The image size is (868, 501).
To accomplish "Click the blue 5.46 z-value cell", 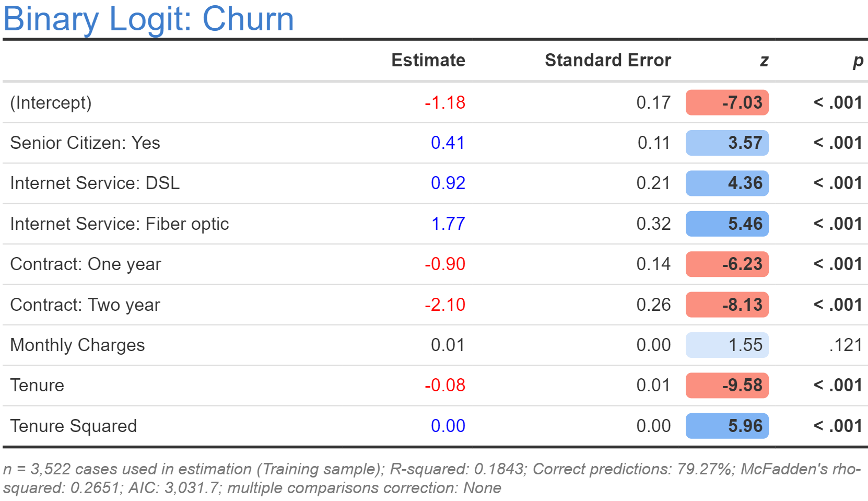I will pos(727,224).
